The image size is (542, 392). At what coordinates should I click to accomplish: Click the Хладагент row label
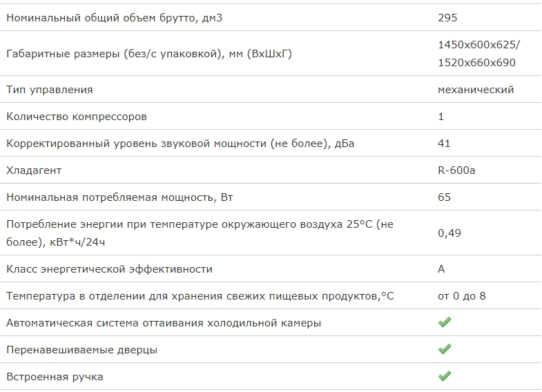(34, 170)
